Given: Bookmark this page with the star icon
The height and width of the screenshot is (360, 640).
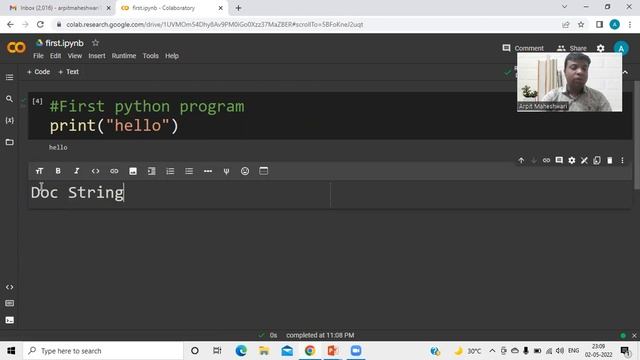Looking at the screenshot, I should click(x=581, y=24).
